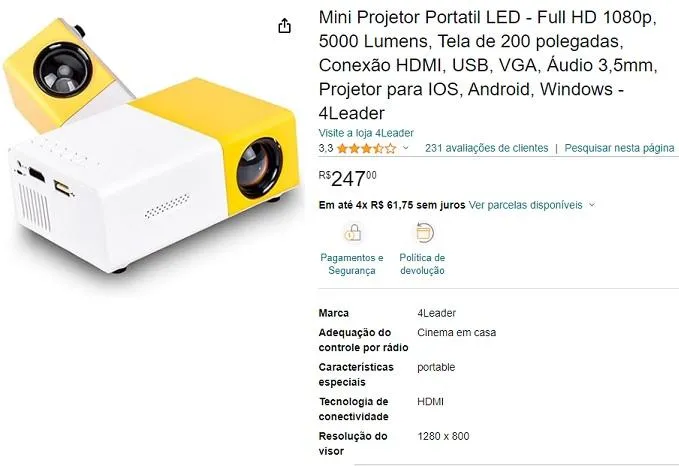Open 231 avaliações de clientes
Screen dimensions: 679x466
coord(486,148)
